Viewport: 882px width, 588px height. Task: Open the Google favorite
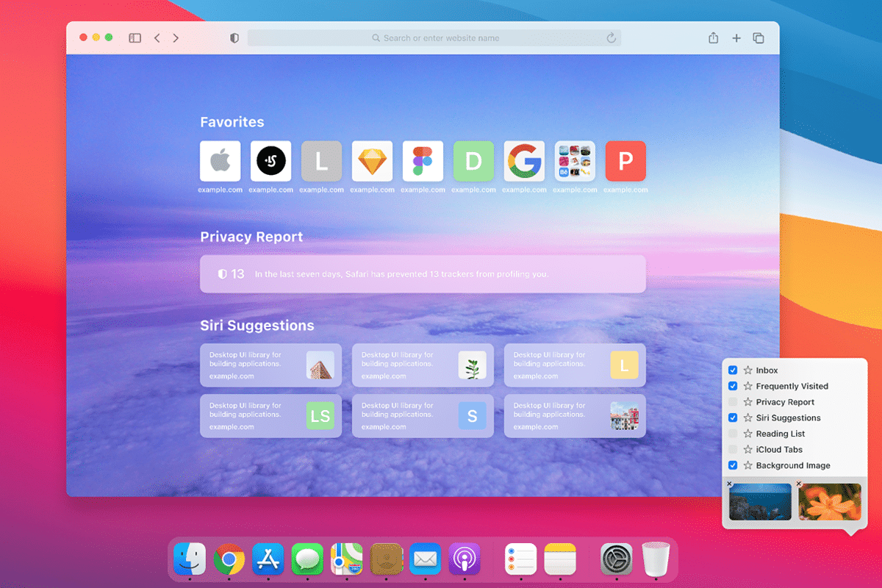click(x=524, y=161)
